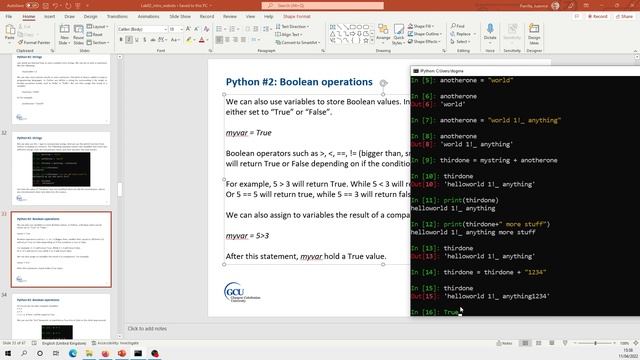Click the font color swatch
This screenshot has width=640, height=360.
pos(202,40)
